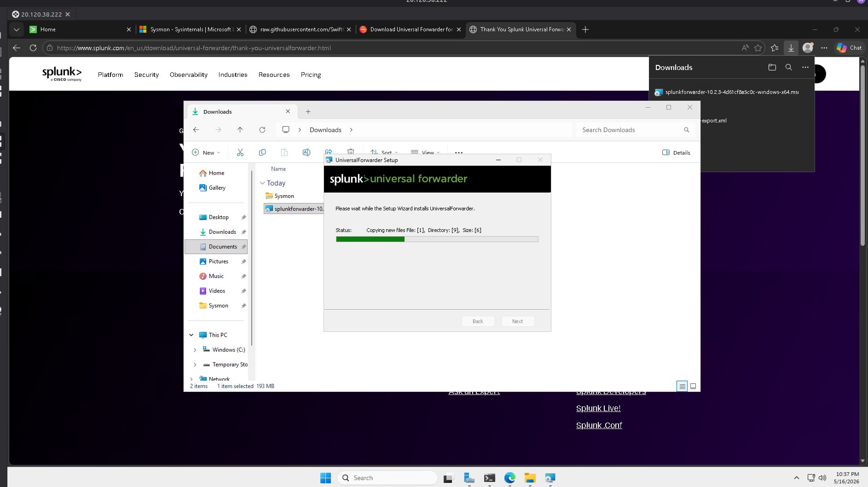The width and height of the screenshot is (868, 487).
Task: Open the Copilot Chat button
Action: point(849,48)
